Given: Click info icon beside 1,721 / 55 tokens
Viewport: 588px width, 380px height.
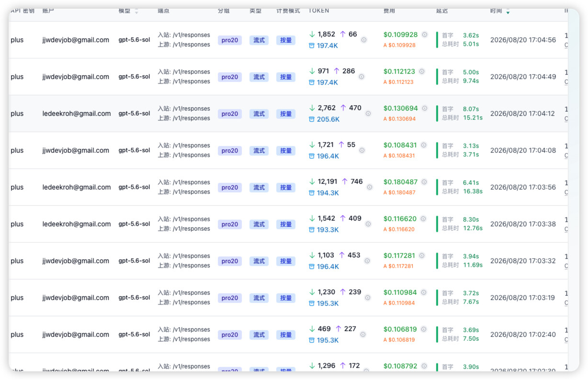Looking at the screenshot, I should click(x=362, y=150).
